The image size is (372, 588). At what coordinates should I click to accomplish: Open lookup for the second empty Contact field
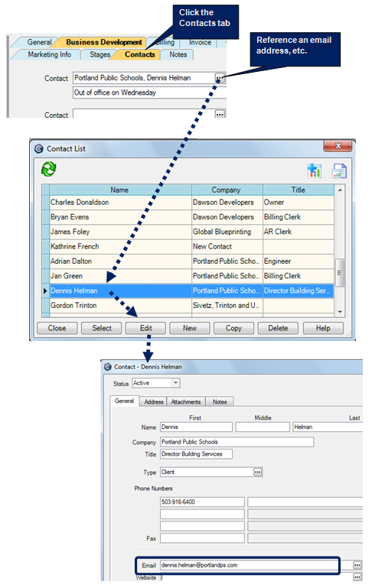[x=220, y=114]
